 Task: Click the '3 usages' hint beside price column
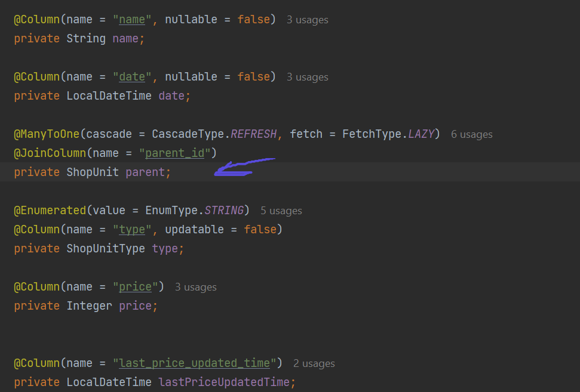(196, 287)
